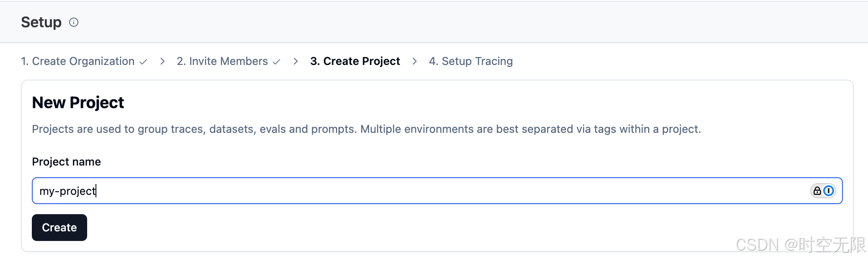Click the Setup page title
Viewport: 868px width, 259px height.
[41, 22]
